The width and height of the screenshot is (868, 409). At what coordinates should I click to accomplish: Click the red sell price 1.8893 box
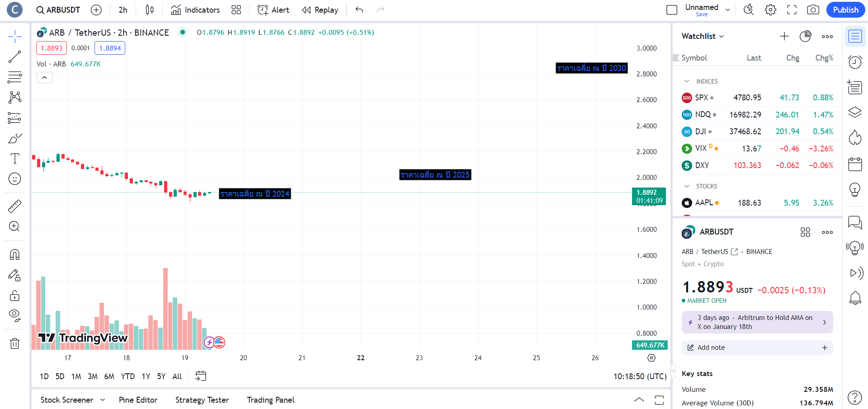click(52, 48)
